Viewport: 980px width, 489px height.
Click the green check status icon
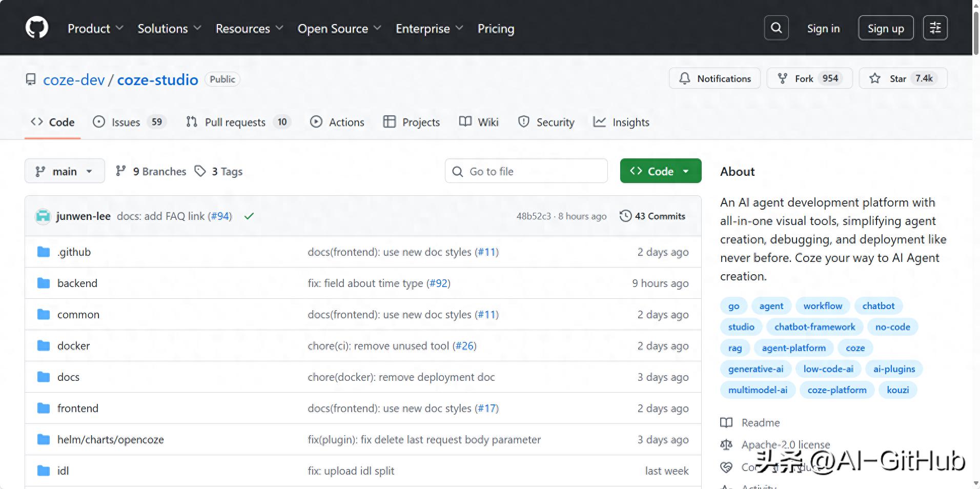pyautogui.click(x=249, y=216)
